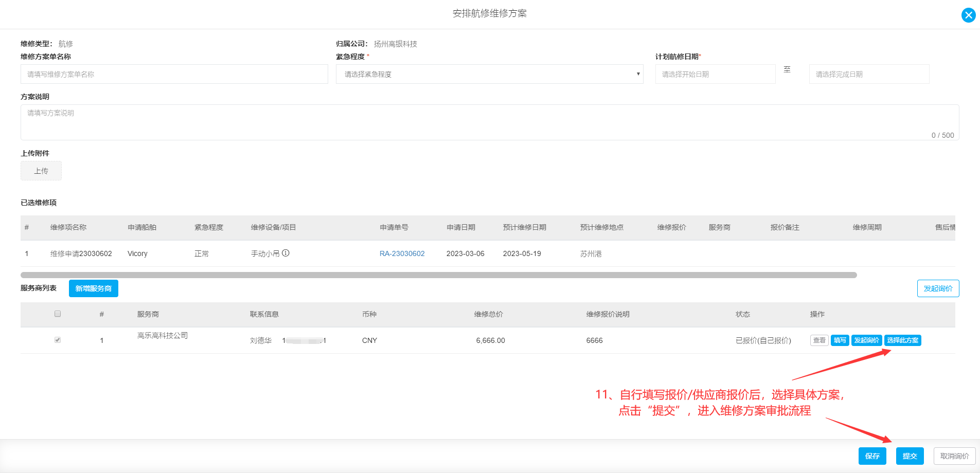Click the 已报价(自己报价) status cell
This screenshot has height=473, width=980.
tap(763, 340)
